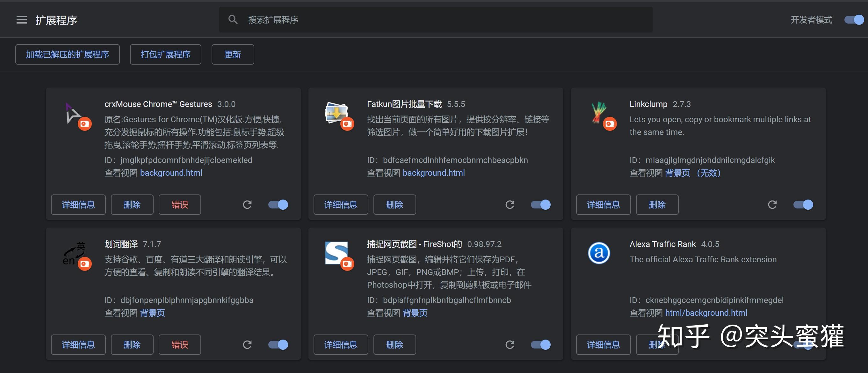Click the Fatkun ID text
This screenshot has height=373, width=868.
(447, 160)
